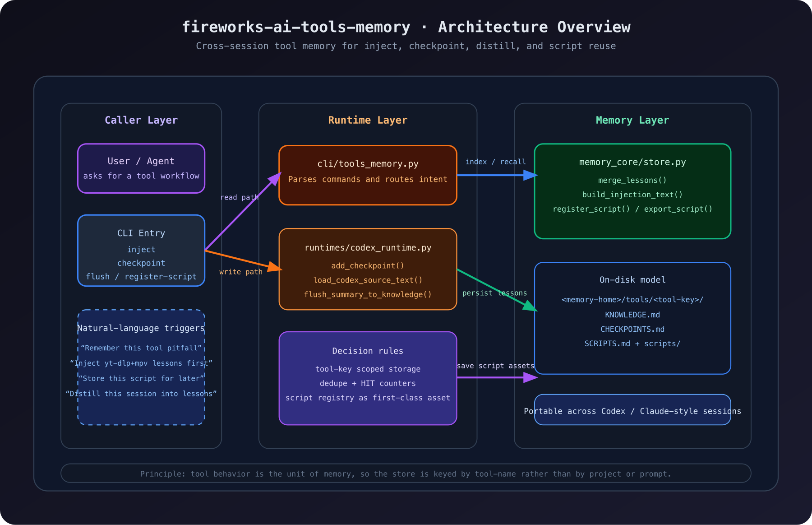Click the '<memory-home>/tools/<tool-key>/' path
The image size is (812, 525).
632,300
